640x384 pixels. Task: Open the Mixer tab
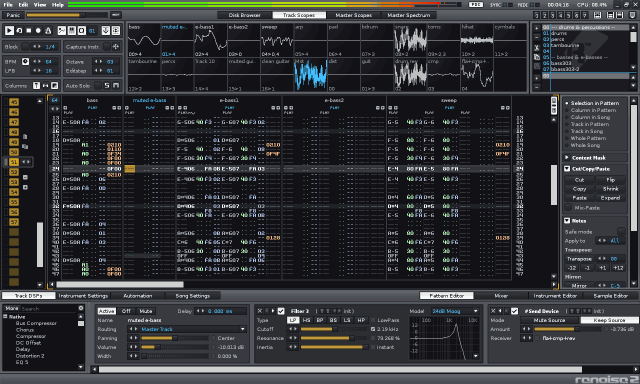pyautogui.click(x=501, y=296)
